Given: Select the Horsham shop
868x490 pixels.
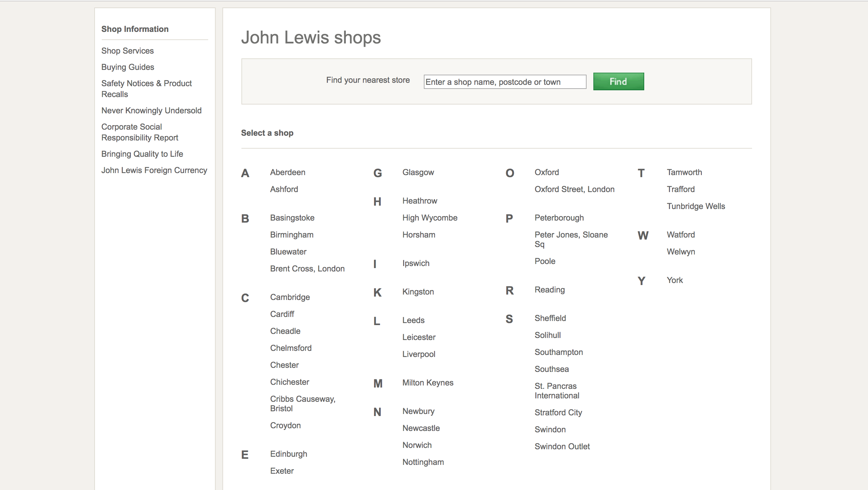Looking at the screenshot, I should tap(419, 235).
